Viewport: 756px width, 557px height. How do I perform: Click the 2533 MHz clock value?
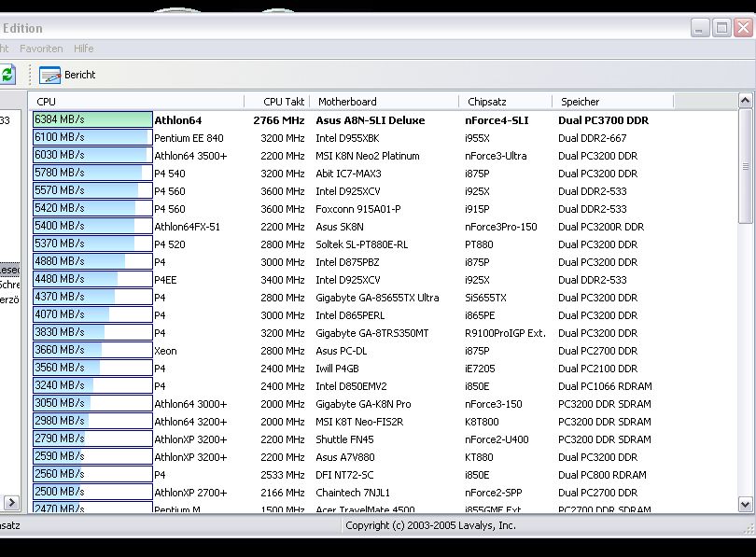(x=283, y=475)
